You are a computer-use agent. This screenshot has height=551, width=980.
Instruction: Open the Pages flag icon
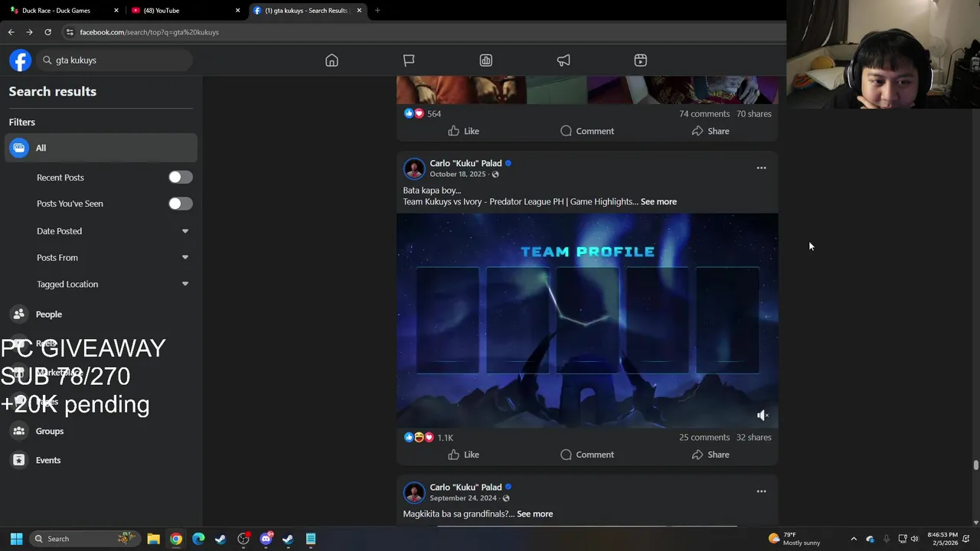[409, 60]
